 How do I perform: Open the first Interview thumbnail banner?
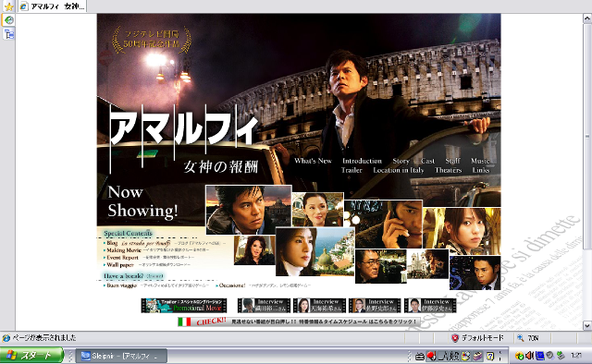(264, 305)
